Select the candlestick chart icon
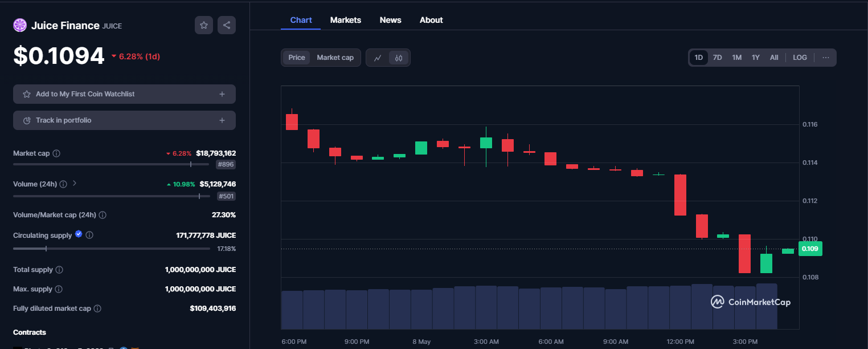The height and width of the screenshot is (349, 868). tap(398, 58)
